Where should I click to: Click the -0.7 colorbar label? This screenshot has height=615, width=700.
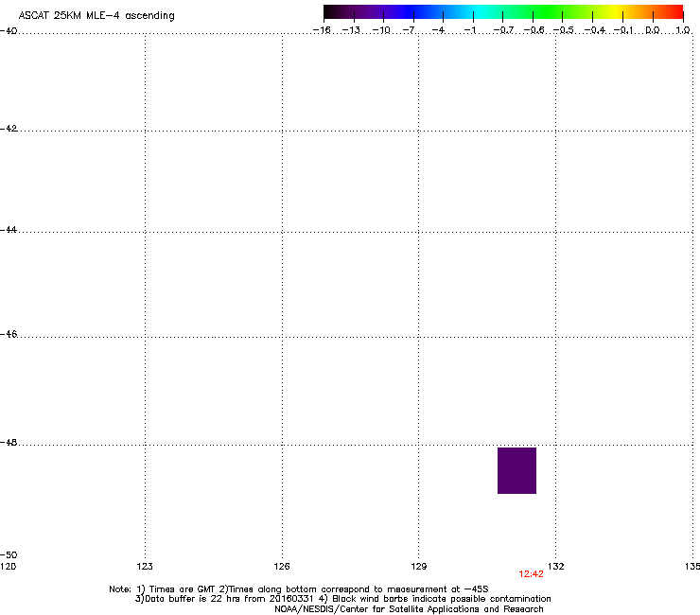[503, 30]
